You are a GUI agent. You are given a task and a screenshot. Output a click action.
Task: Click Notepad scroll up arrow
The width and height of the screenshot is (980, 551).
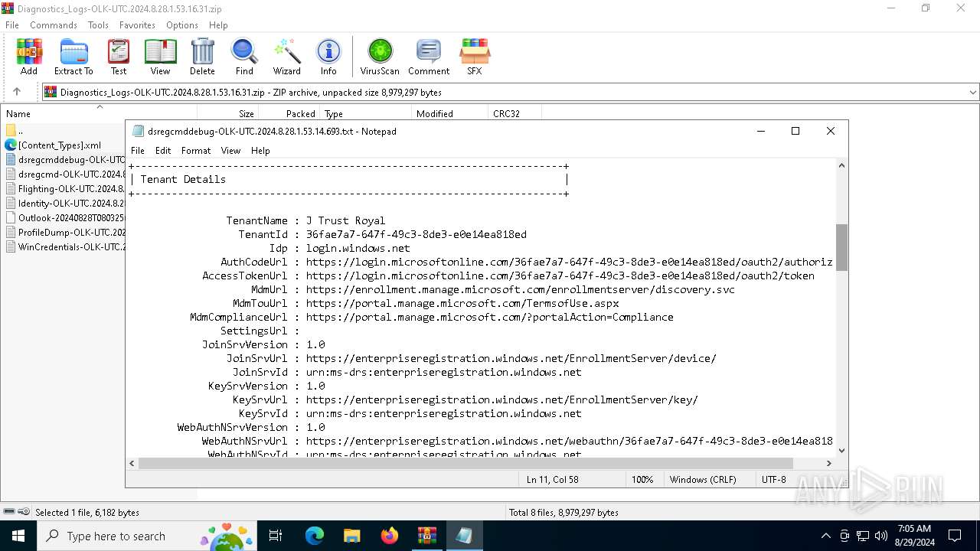(x=841, y=165)
